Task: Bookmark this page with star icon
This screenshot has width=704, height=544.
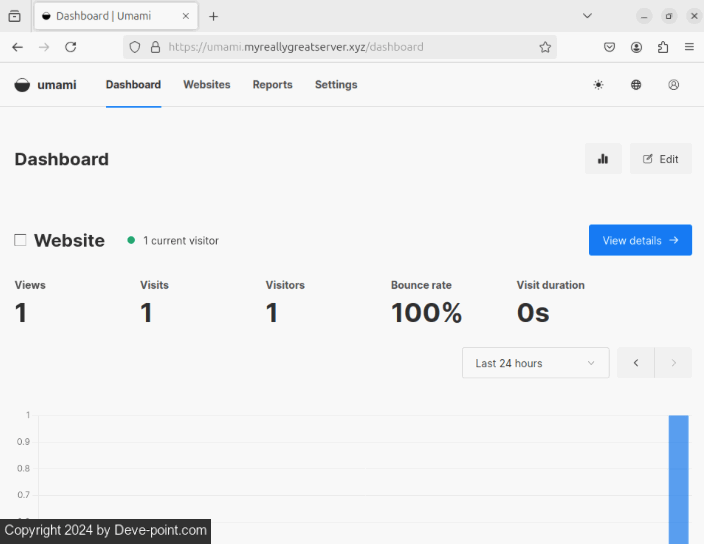Action: pyautogui.click(x=545, y=47)
